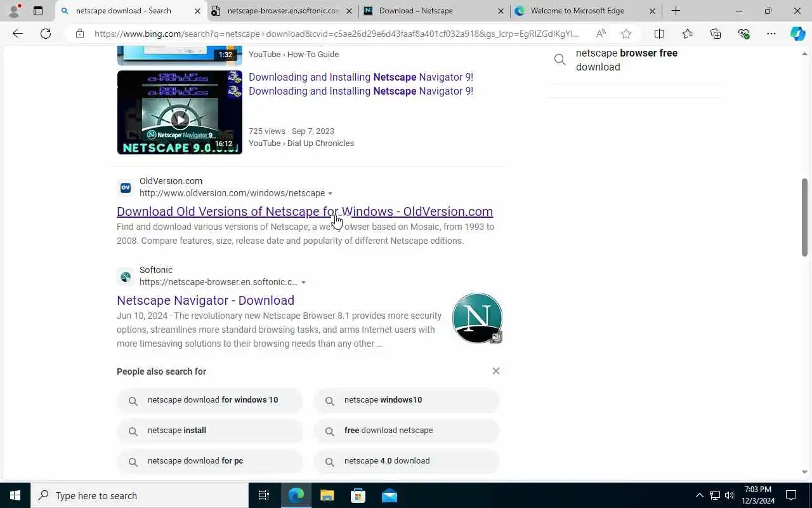Image resolution: width=812 pixels, height=508 pixels.
Task: Close the Download – Netscape tab
Action: (x=501, y=11)
